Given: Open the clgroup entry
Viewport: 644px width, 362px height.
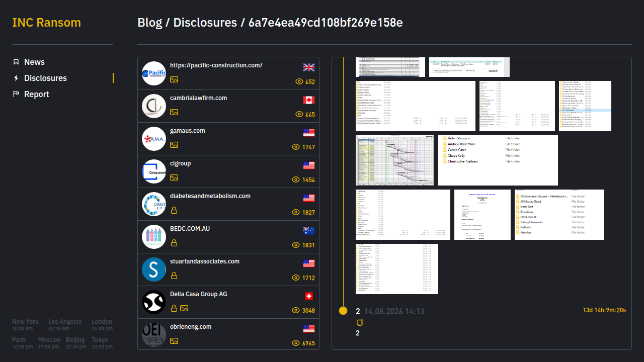Looking at the screenshot, I should click(228, 171).
